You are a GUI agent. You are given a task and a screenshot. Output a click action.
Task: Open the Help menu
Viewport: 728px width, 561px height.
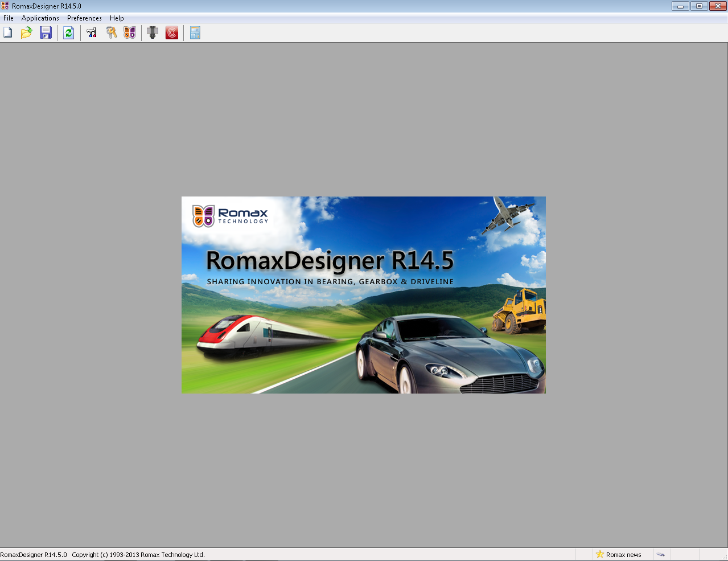(117, 18)
